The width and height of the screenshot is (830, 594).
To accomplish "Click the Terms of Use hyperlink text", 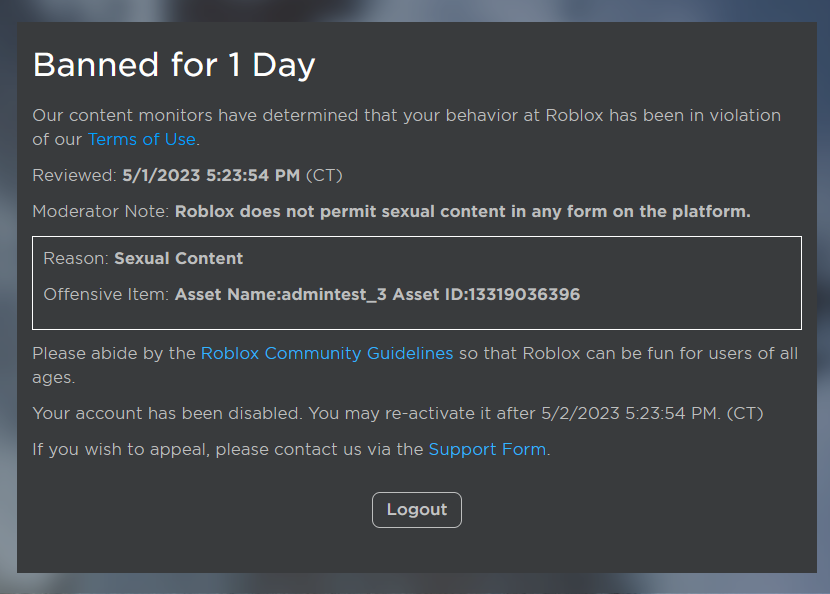I will click(x=141, y=139).
